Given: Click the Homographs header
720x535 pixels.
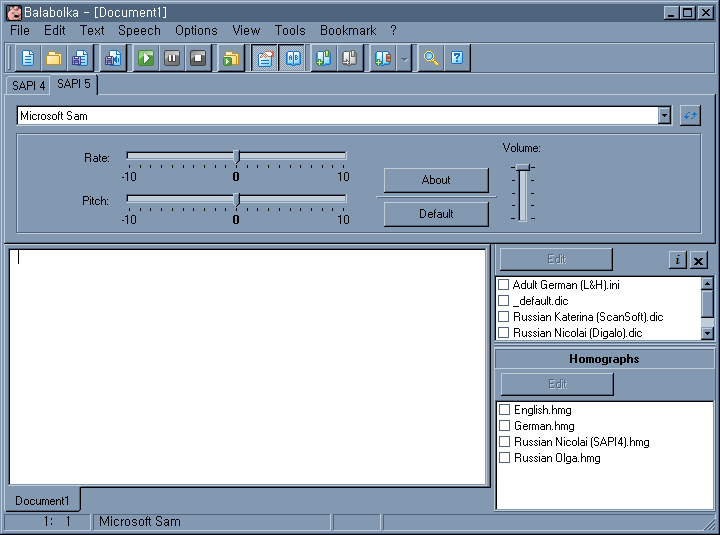Looking at the screenshot, I should [604, 359].
